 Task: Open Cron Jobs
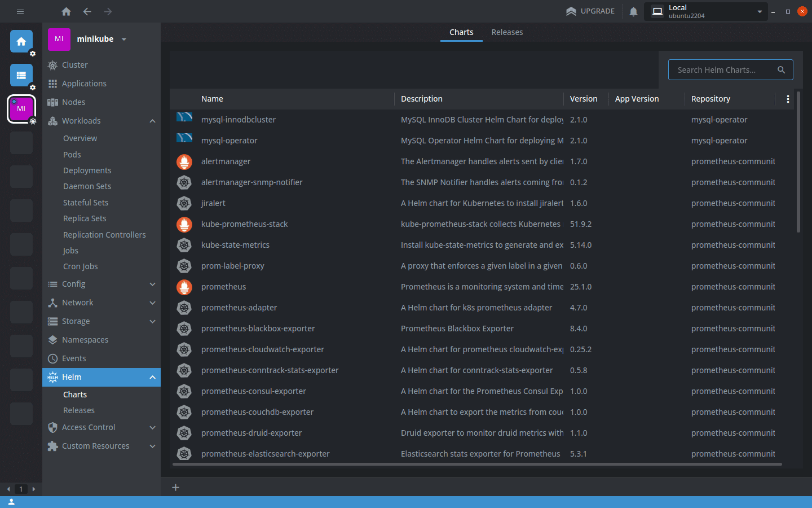81,266
